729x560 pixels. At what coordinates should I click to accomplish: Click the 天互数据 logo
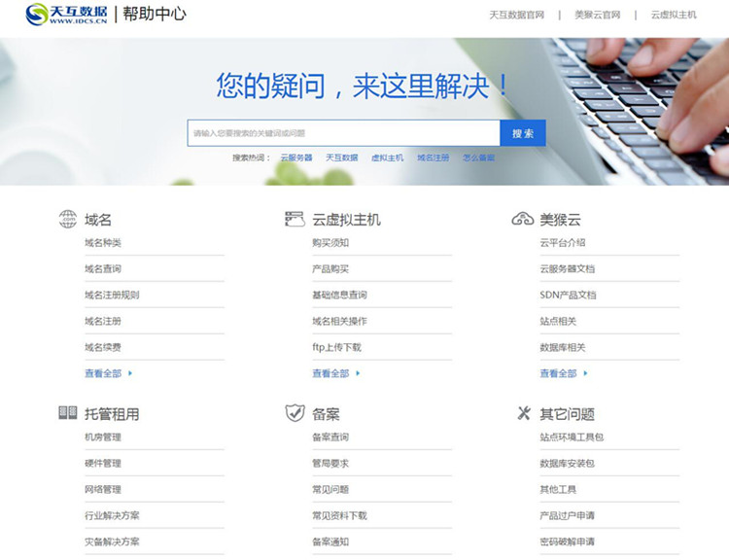[x=66, y=15]
